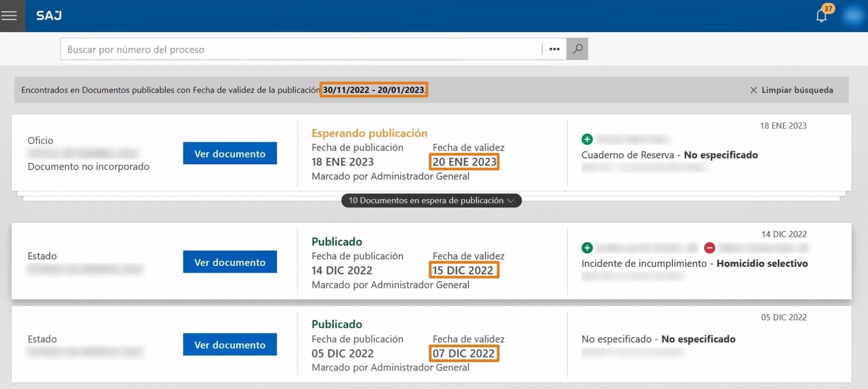
Task: View document for the Oficio card
Action: (x=230, y=153)
